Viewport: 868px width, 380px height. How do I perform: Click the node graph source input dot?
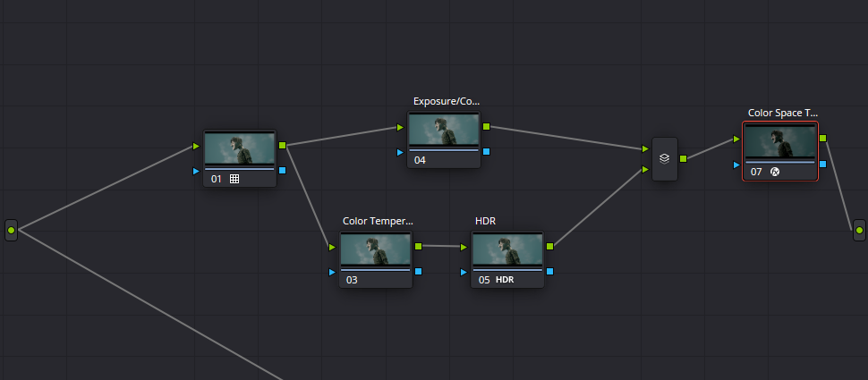(11, 230)
